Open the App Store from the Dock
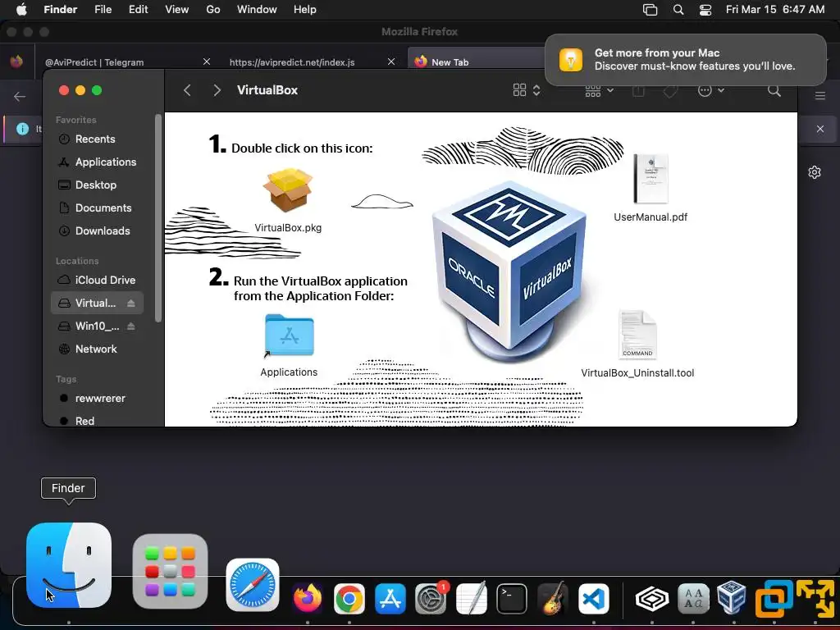Screen dimensions: 840x630 point(390,598)
